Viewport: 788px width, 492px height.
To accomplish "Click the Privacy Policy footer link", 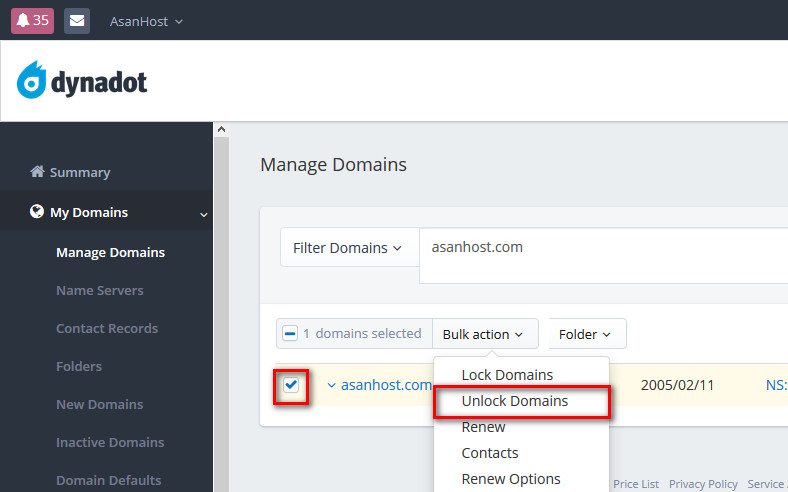I will [x=703, y=484].
